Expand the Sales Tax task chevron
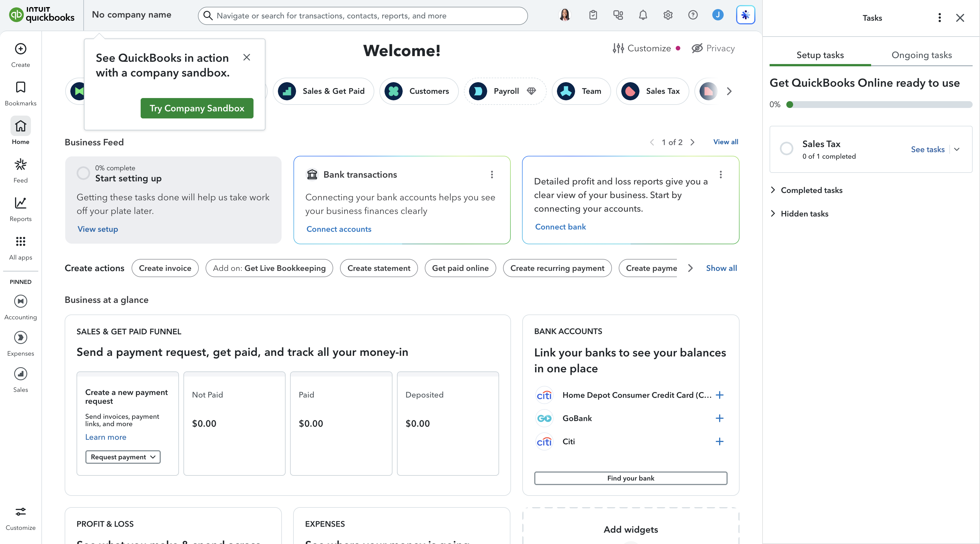Viewport: 980px width, 544px height. click(957, 149)
